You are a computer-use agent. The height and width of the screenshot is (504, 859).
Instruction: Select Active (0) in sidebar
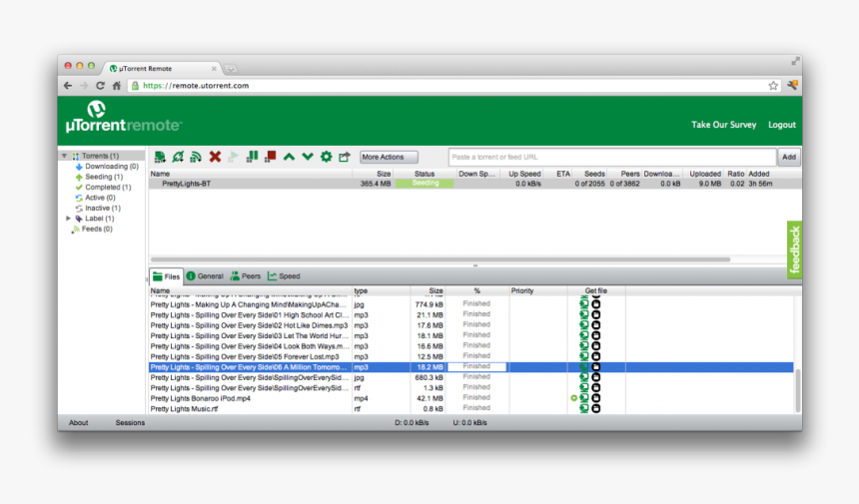(x=95, y=198)
